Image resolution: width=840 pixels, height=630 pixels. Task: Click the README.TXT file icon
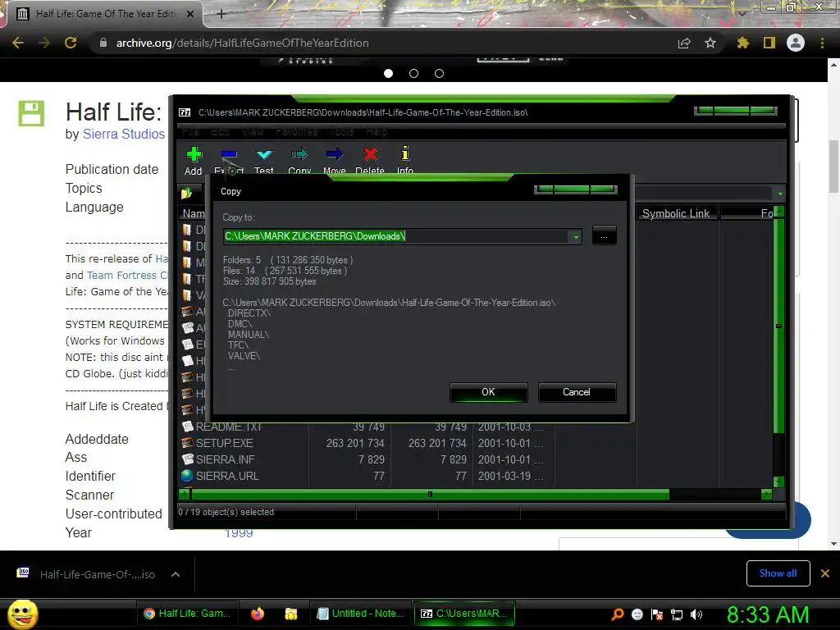(x=187, y=427)
